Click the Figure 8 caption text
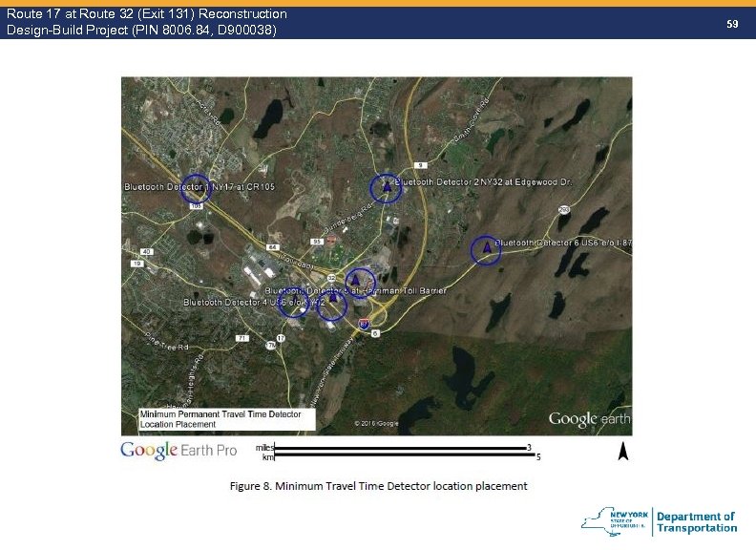 (379, 486)
